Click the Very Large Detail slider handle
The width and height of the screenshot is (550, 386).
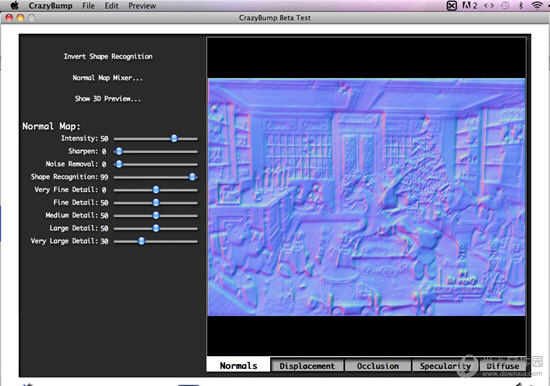pos(141,241)
